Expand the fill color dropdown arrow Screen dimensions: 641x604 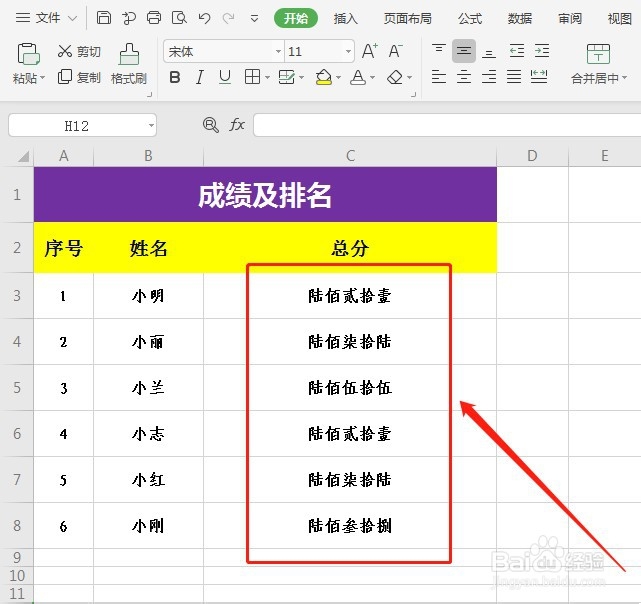tap(338, 77)
